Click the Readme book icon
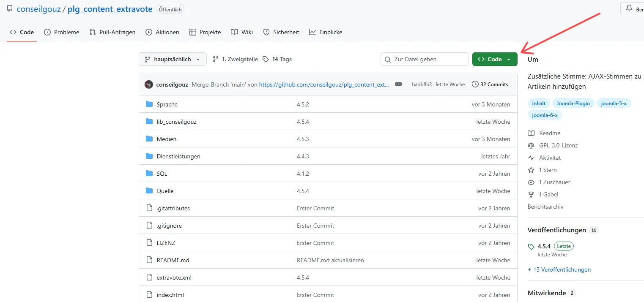 (x=531, y=133)
